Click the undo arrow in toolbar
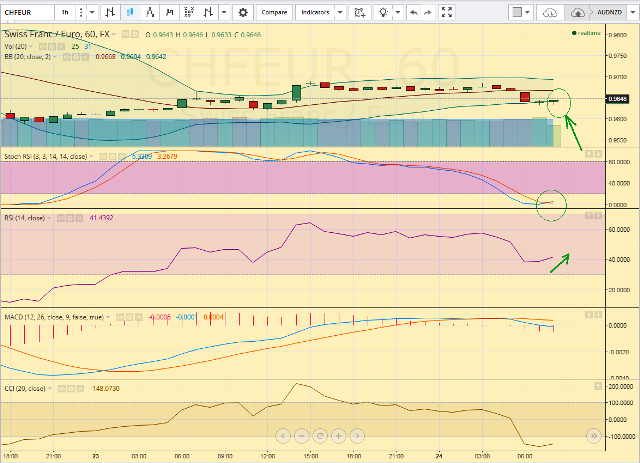The image size is (640, 463). point(414,13)
